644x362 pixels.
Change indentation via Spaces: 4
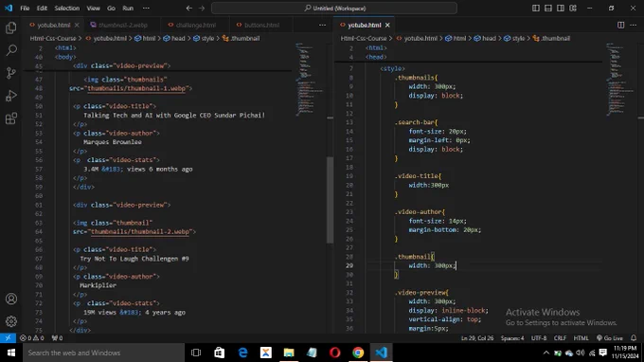pos(512,338)
